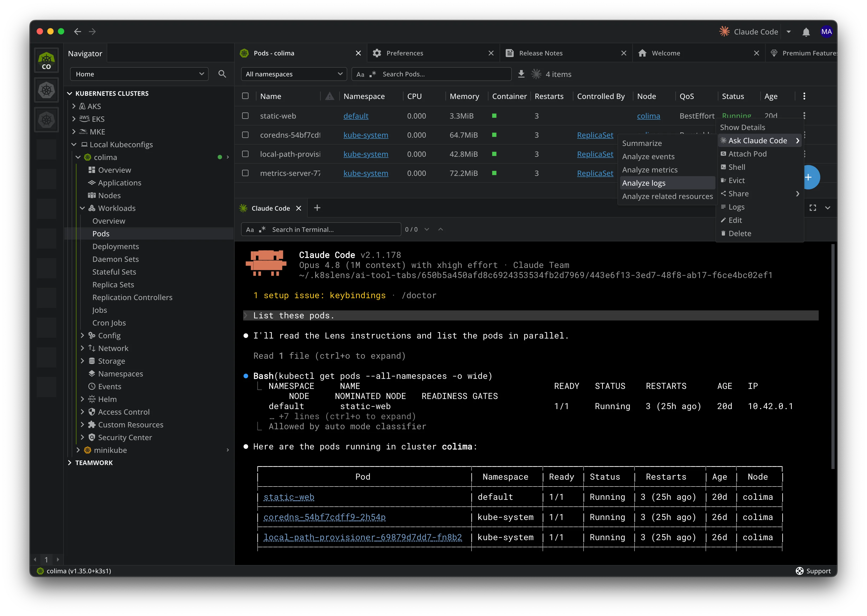867x616 pixels.
Task: Go to next hotbar page arrow
Action: tap(58, 559)
